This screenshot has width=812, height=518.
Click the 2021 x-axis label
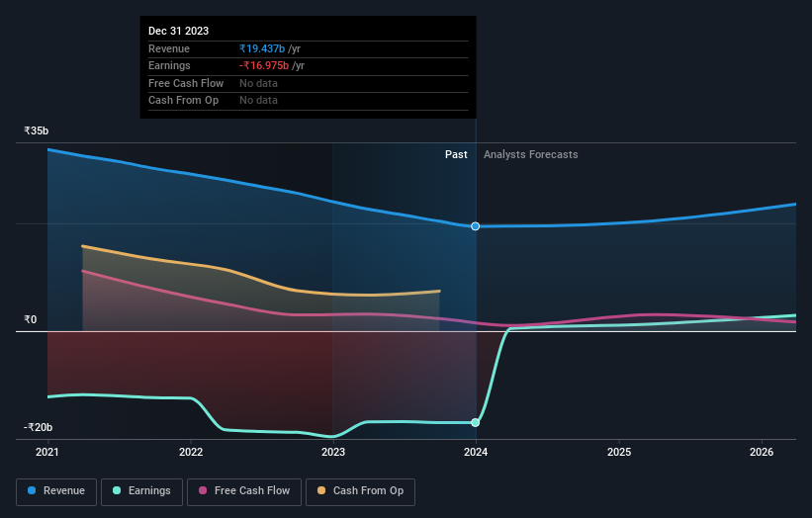[47, 452]
